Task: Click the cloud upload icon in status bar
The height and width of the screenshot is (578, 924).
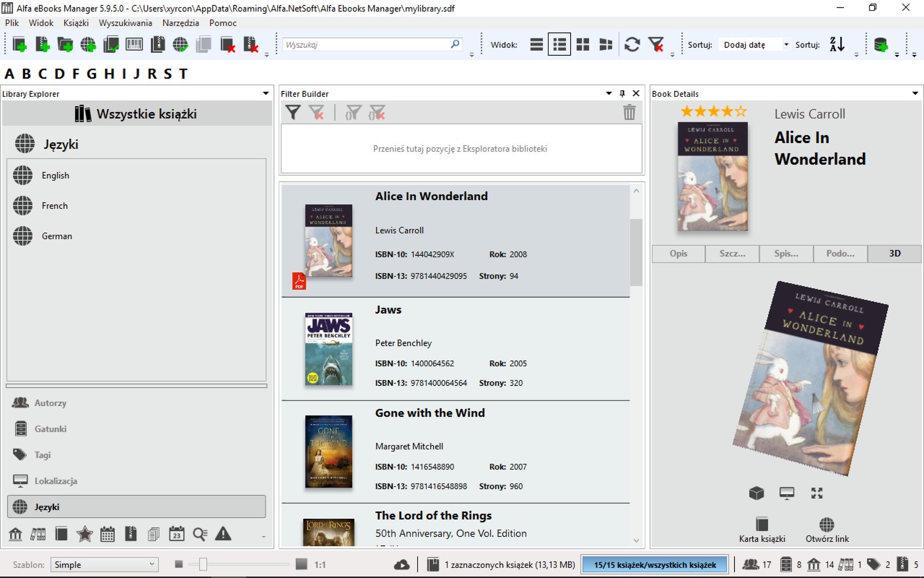Action: pos(402,565)
